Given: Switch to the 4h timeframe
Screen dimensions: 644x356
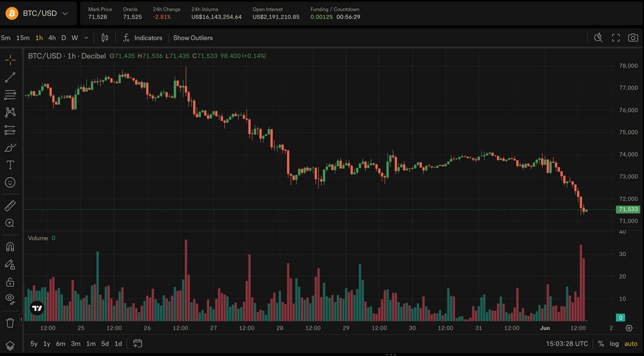Looking at the screenshot, I should pos(52,38).
